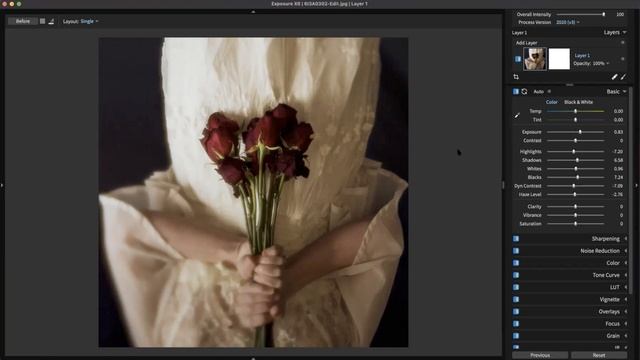Expand the Color panel arrow
Viewport: 640px width, 360px height.
pyautogui.click(x=625, y=263)
